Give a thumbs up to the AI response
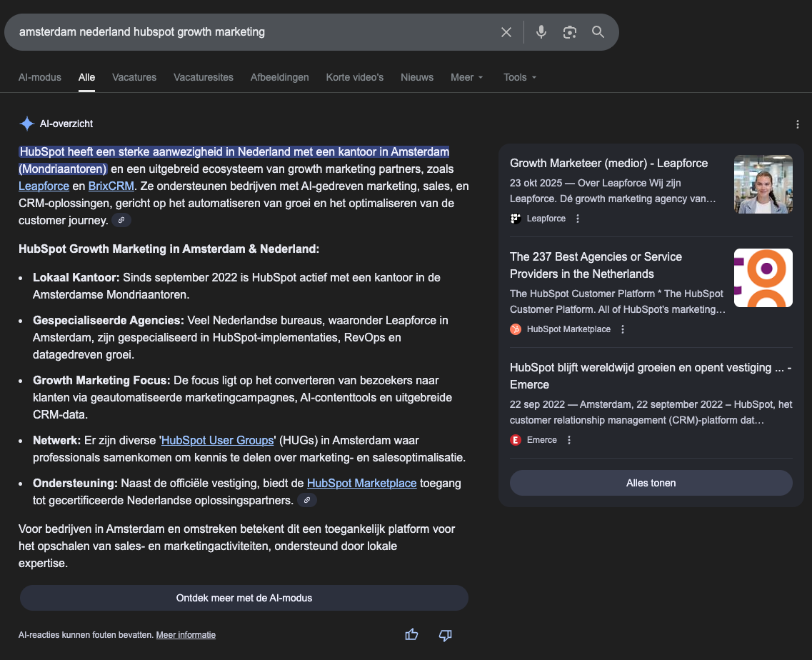The height and width of the screenshot is (660, 812). click(411, 634)
